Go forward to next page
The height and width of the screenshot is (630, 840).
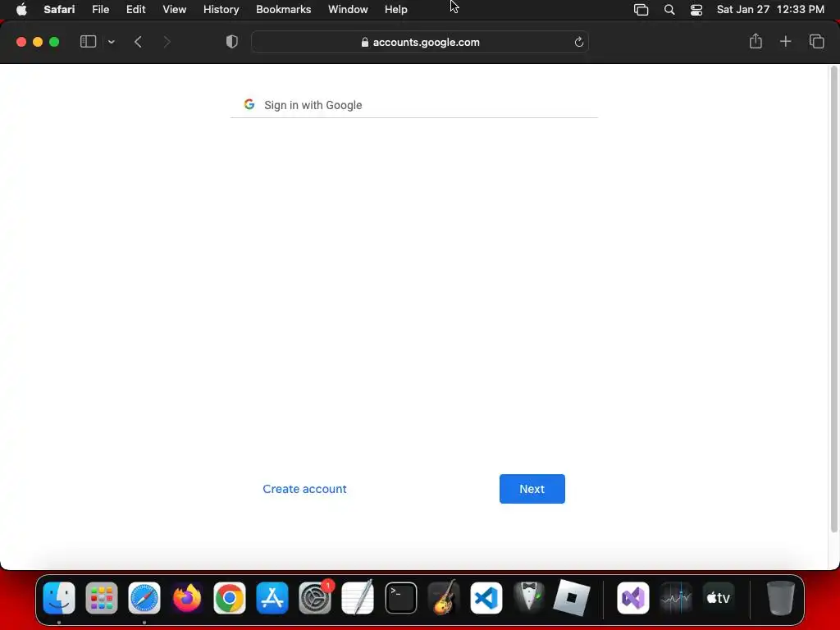(167, 42)
